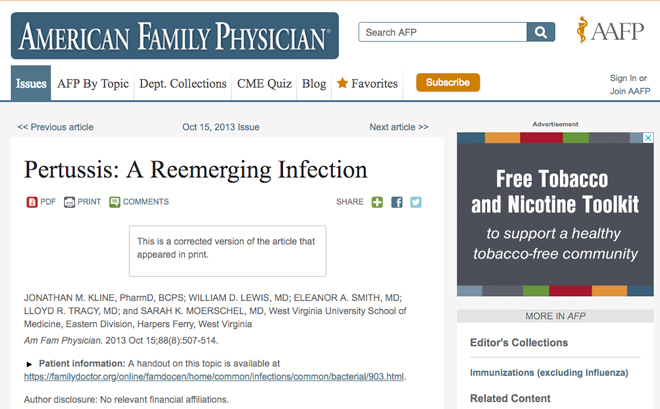The image size is (660, 409).
Task: Open the comments speech bubble icon
Action: [x=114, y=202]
